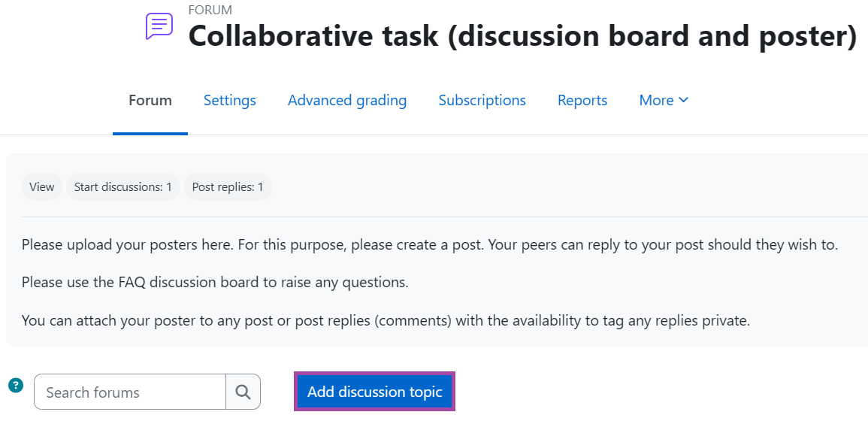Go to the Advanced grading tab
The image size is (868, 424).
pyautogui.click(x=347, y=100)
